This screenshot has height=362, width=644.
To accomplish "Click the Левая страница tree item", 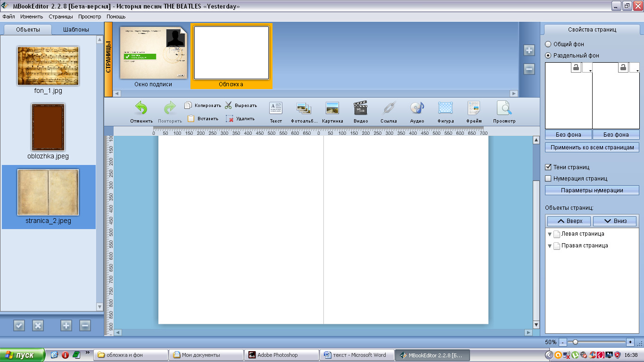I will pyautogui.click(x=583, y=234).
